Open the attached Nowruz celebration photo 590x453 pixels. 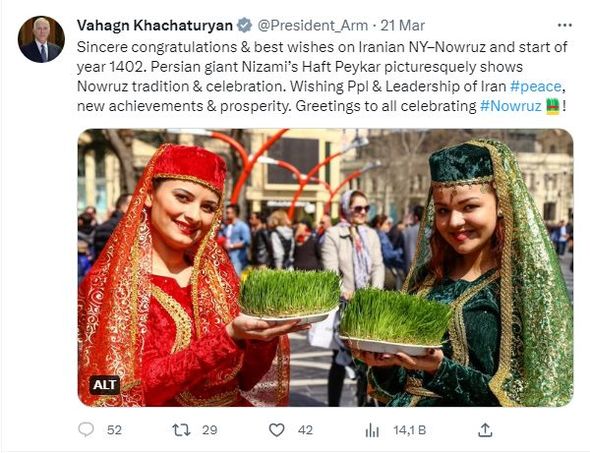[x=325, y=268]
